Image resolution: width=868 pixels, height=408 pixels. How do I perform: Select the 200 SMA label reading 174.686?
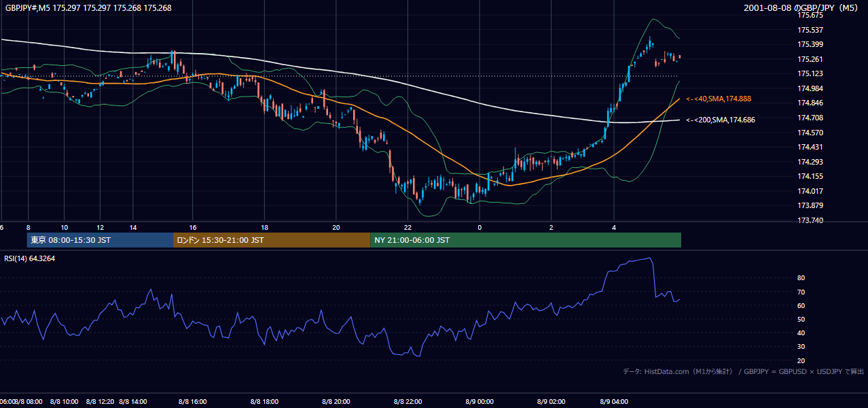click(720, 120)
